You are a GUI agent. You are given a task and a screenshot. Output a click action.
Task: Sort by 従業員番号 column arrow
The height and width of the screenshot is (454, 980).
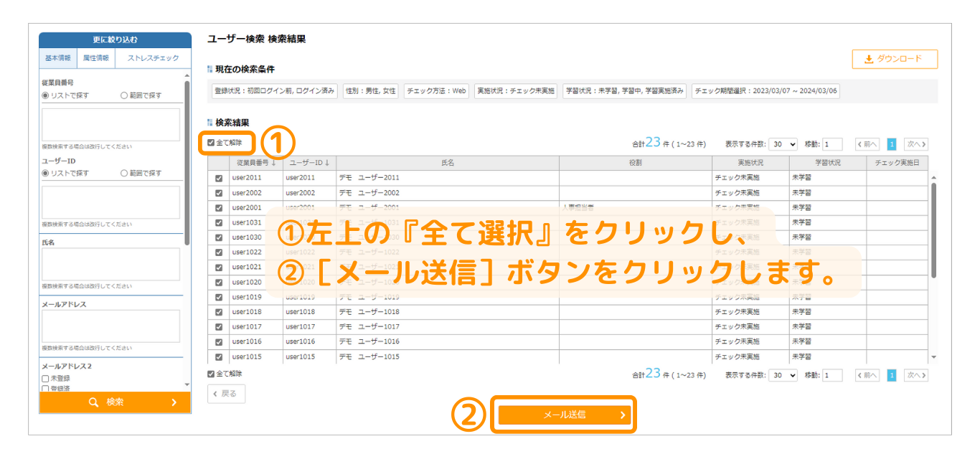tap(273, 164)
